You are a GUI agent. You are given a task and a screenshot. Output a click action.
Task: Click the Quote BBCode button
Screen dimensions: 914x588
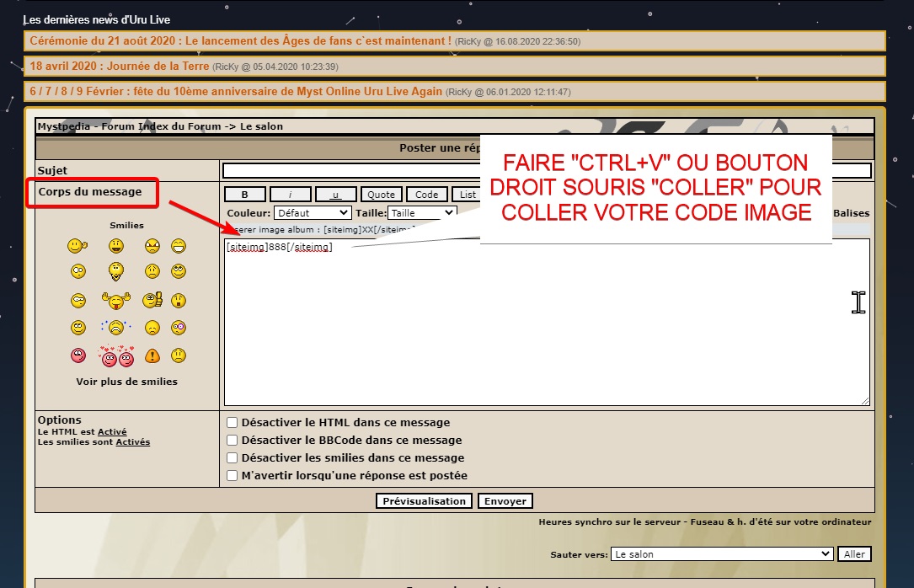[381, 195]
